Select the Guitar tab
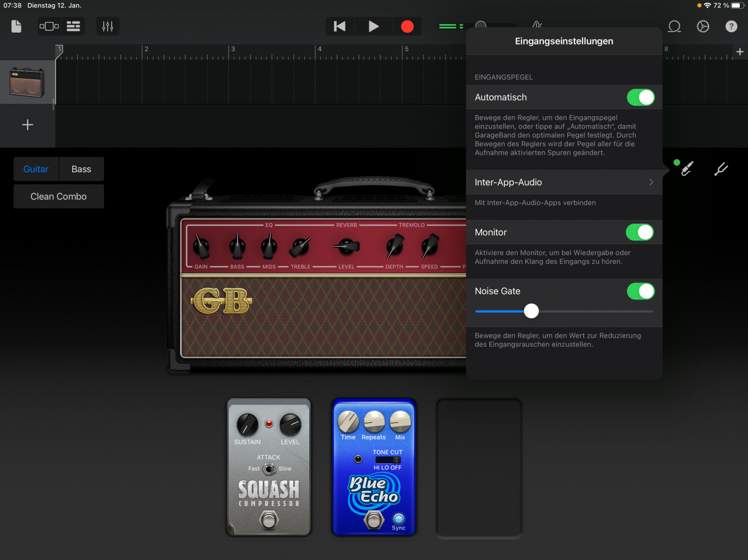Image resolution: width=748 pixels, height=560 pixels. 36,169
